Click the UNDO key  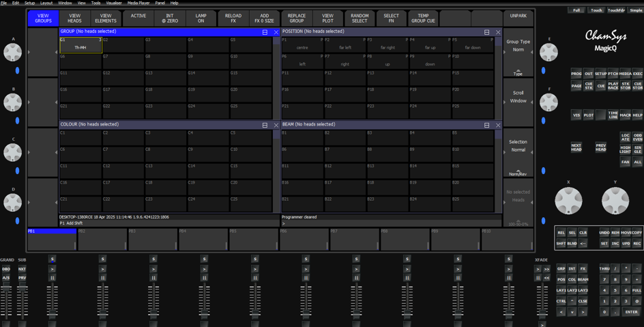(604, 233)
